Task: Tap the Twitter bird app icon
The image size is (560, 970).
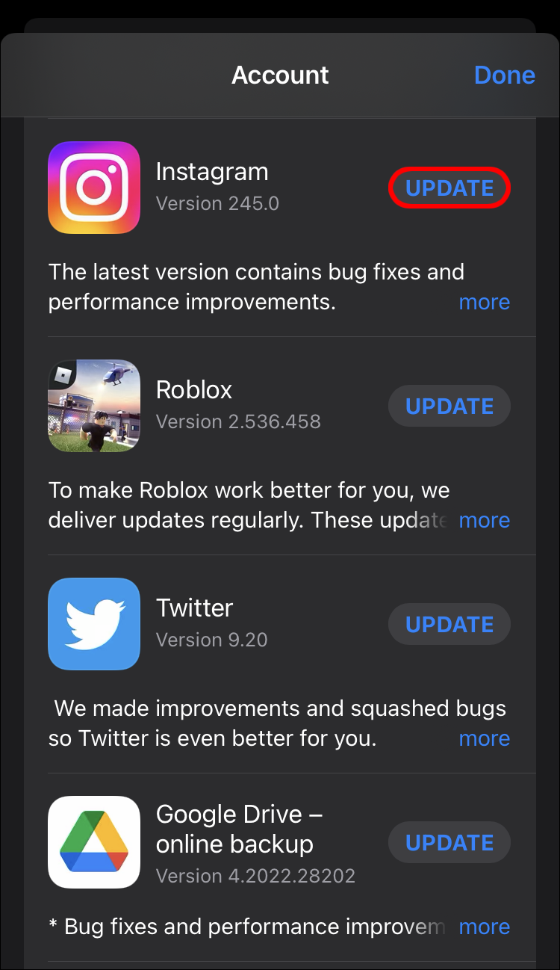Action: (94, 624)
